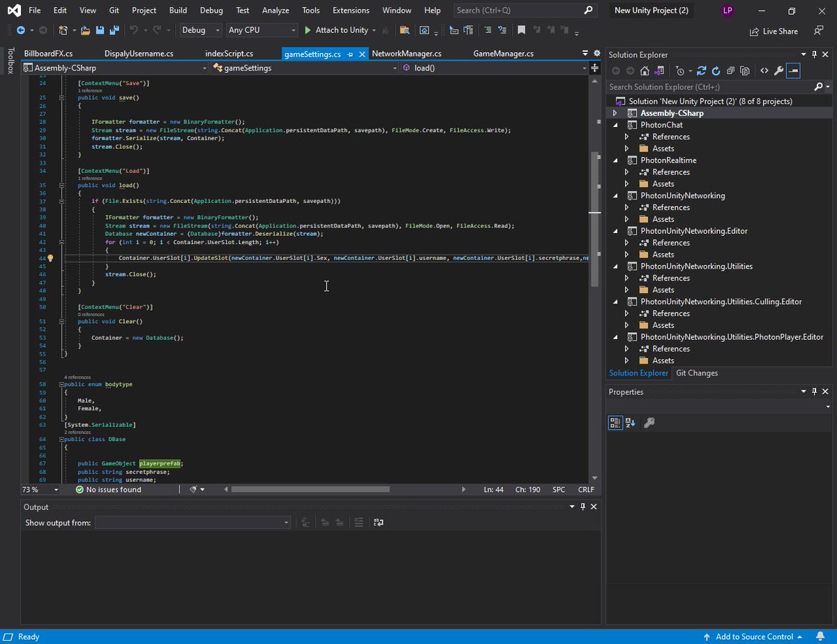Open Properties via wrench icon in Solution Explorer
This screenshot has height=644, width=837.
778,71
